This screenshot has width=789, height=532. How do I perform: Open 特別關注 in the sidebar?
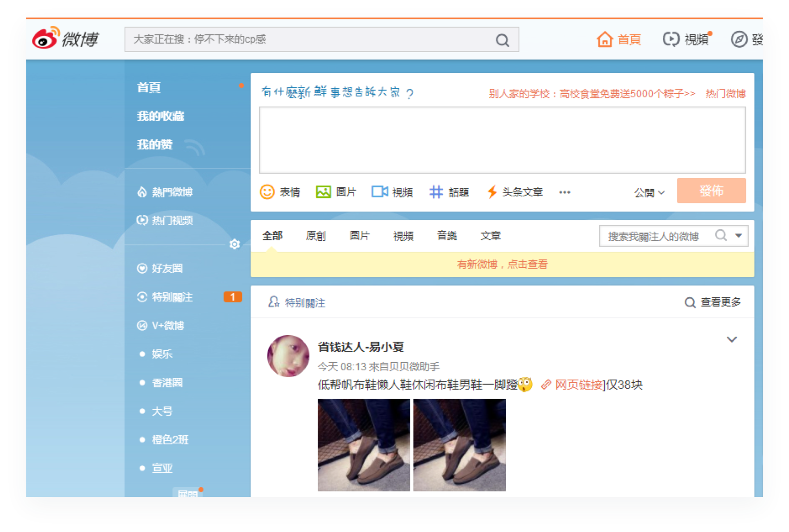[x=172, y=297]
